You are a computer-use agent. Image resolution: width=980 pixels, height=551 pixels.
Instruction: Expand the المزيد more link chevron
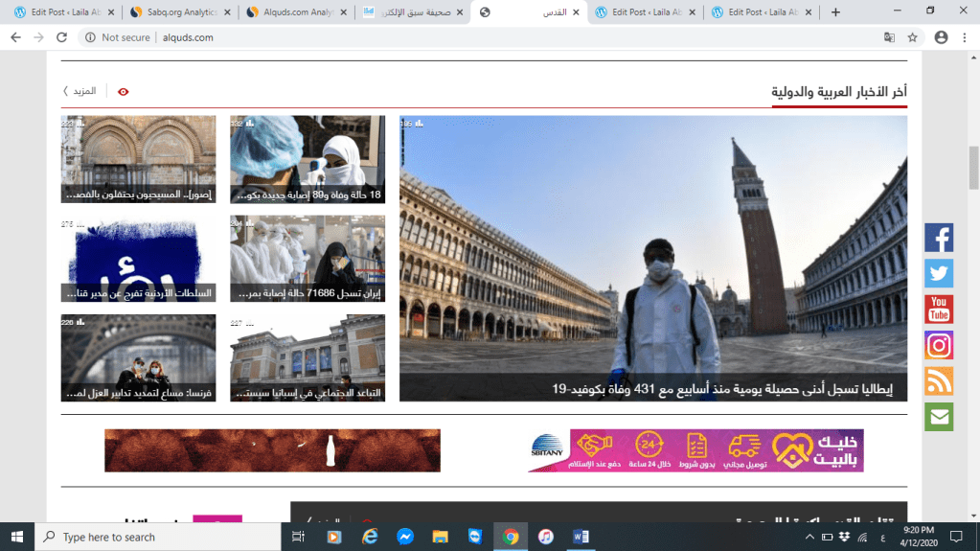tap(65, 91)
